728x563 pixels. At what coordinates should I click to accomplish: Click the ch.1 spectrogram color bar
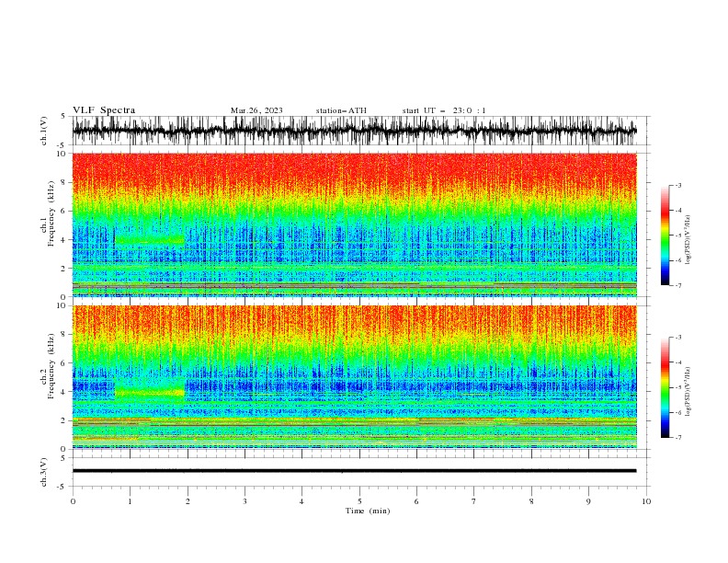[665, 236]
